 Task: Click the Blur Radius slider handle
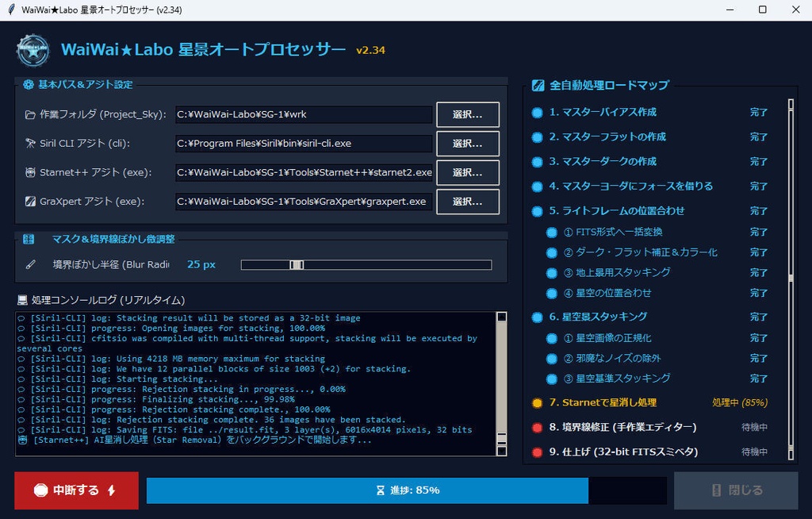297,265
